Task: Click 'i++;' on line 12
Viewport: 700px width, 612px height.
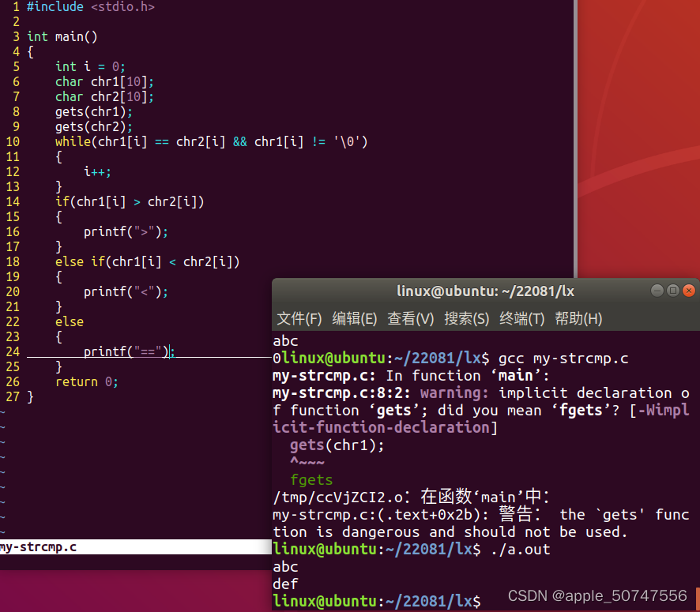Action: tap(97, 171)
